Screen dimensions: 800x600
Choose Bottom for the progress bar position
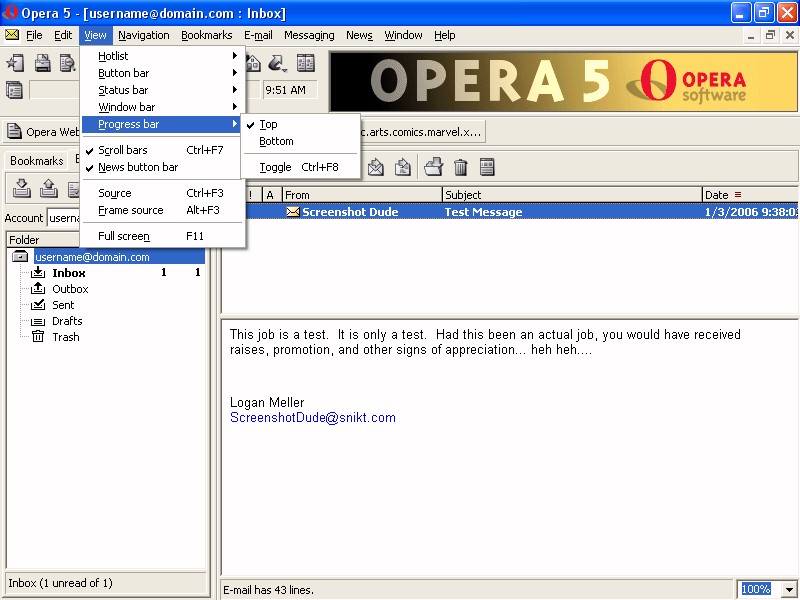[x=301, y=141]
